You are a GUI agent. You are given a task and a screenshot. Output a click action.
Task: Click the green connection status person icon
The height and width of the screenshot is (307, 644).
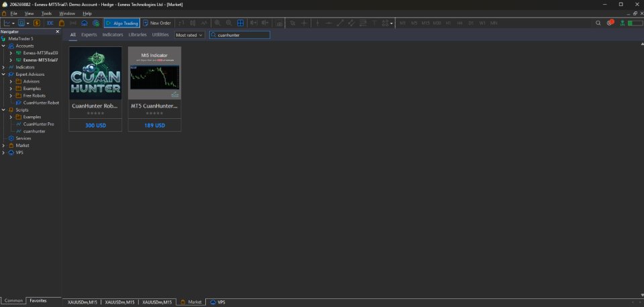click(x=623, y=23)
